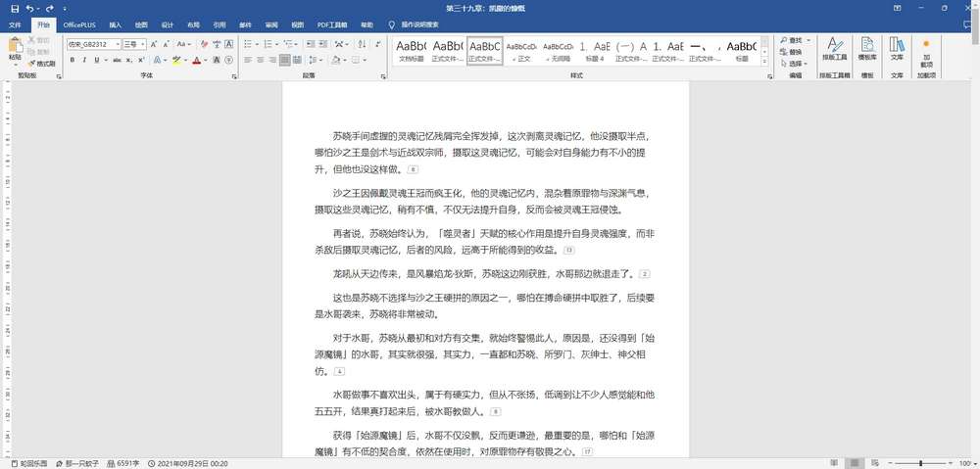Screen dimensions: 980x469
Task: Show or hide paragraph marks icon
Action: coord(378,44)
